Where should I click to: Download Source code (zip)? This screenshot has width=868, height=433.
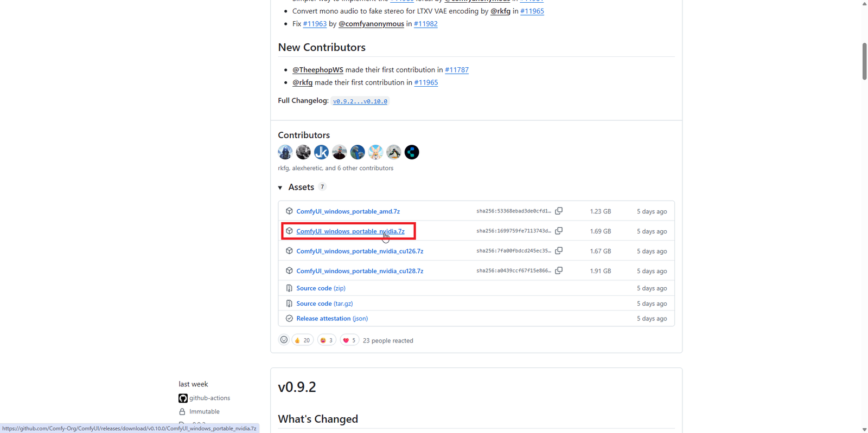(321, 288)
